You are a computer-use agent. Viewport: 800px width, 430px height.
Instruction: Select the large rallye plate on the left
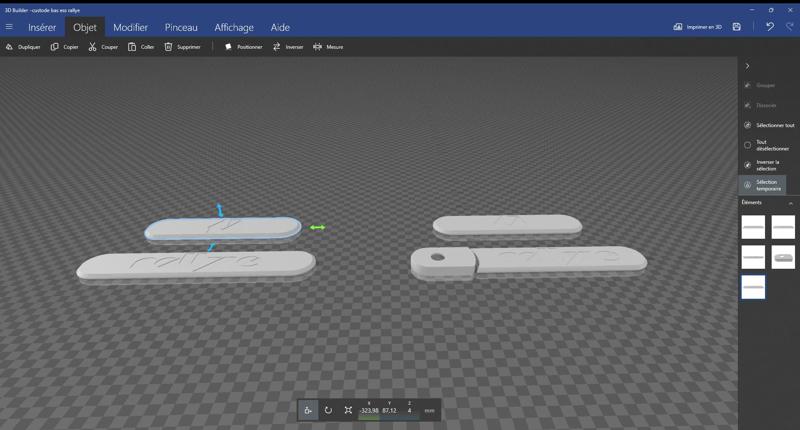[196, 265]
